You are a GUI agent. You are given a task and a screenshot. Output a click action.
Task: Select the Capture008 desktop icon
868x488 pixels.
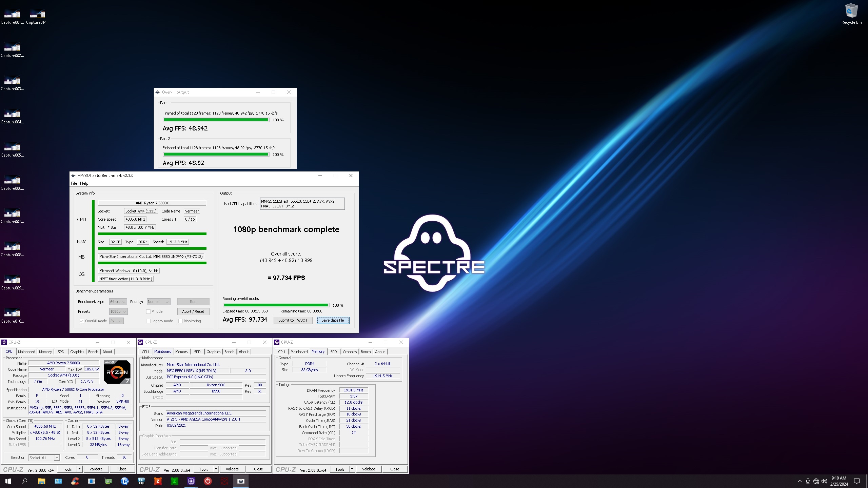click(12, 249)
